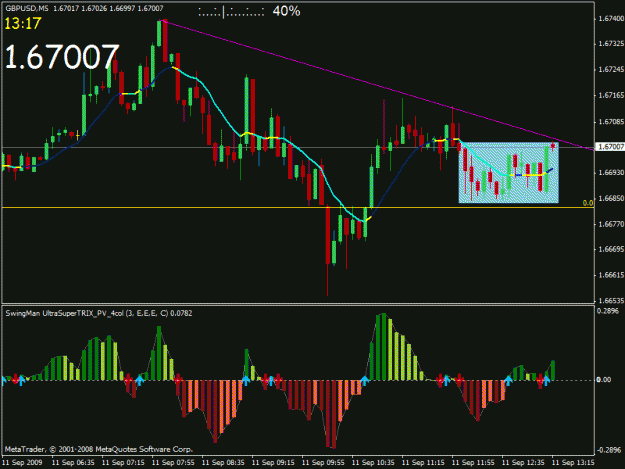Screen dimensions: 625x469
Task: Click the MetaTrader MetaQuotes copyright text
Action: (x=99, y=449)
